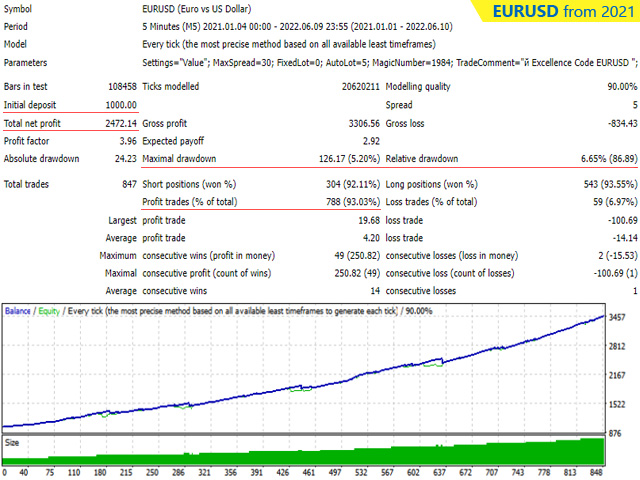The width and height of the screenshot is (640, 480).
Task: Click Average consecutive wins value 14
Action: coord(375,291)
